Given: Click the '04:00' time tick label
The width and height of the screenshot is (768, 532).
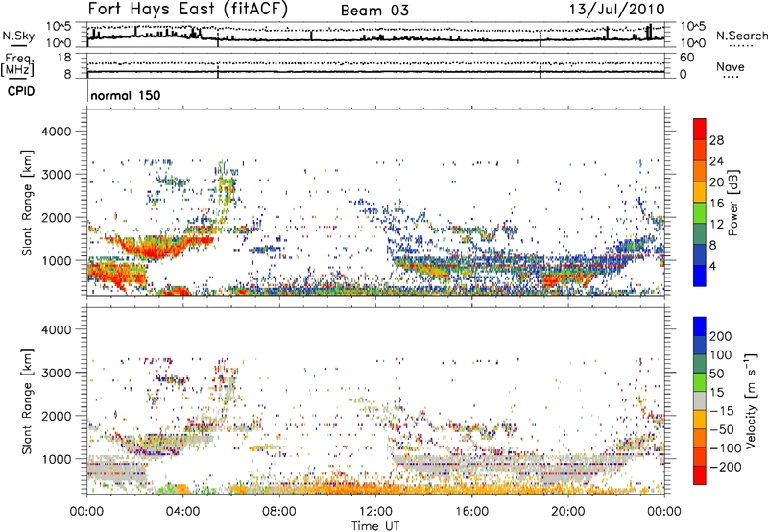Looking at the screenshot, I should coord(182,512).
